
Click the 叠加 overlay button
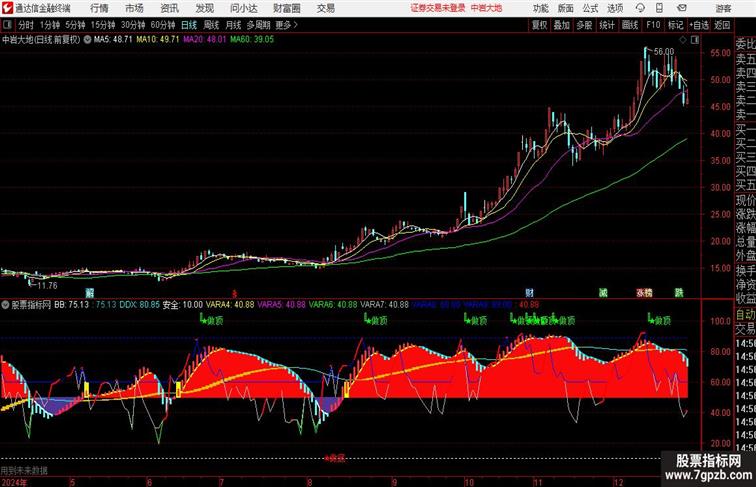(562, 25)
